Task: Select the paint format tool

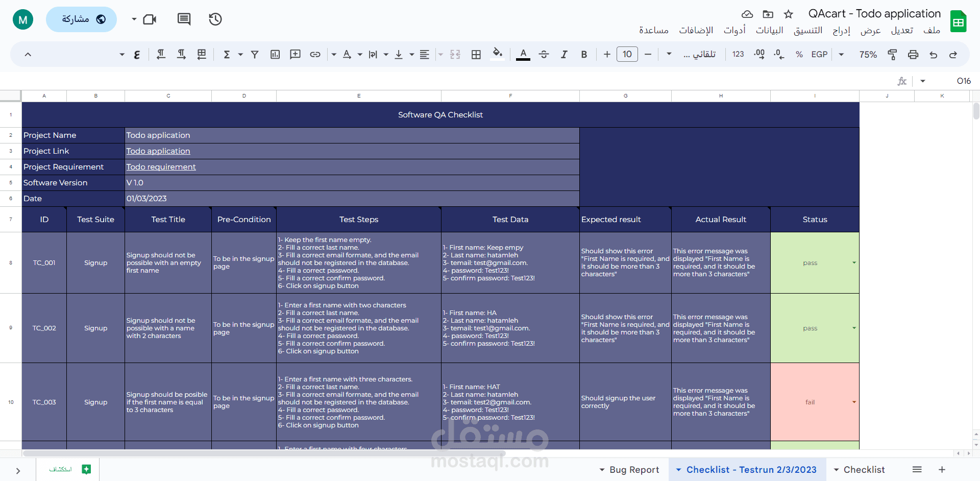Action: tap(892, 55)
